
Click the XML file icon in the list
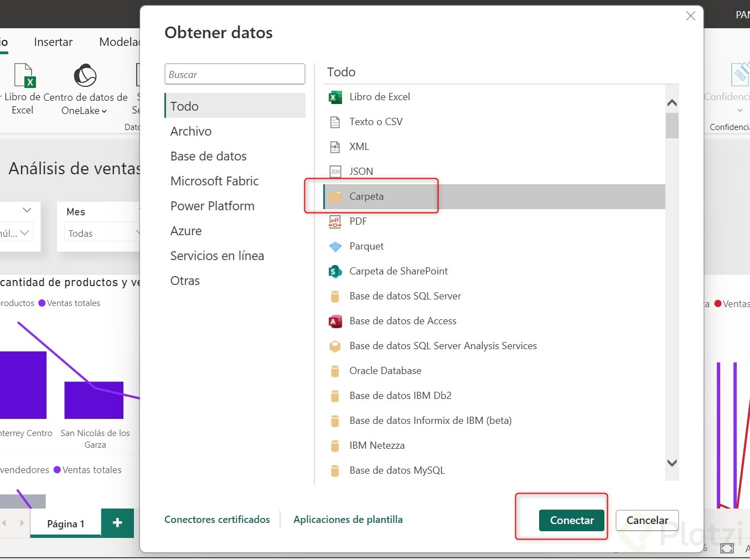point(335,147)
